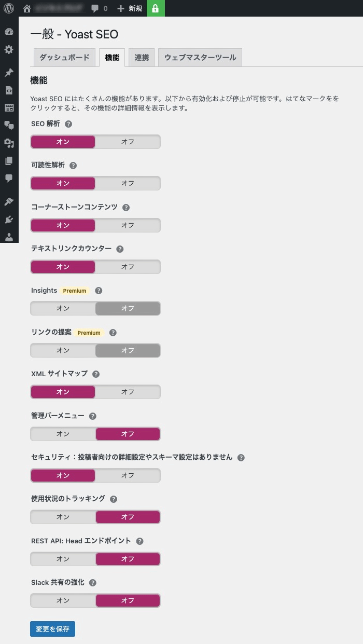Enable 使用状況のトラッキング
The image size is (363, 644).
pos(63,517)
